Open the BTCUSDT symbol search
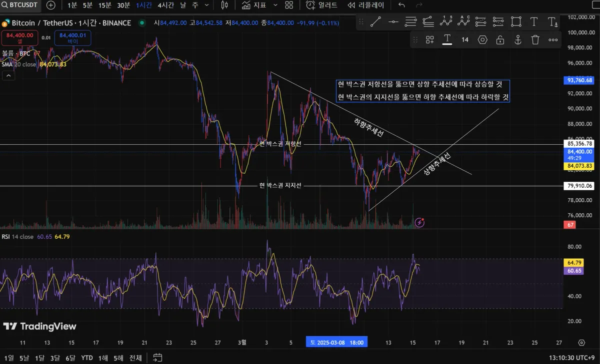Image resolution: width=600 pixels, height=364 pixels. point(20,5)
